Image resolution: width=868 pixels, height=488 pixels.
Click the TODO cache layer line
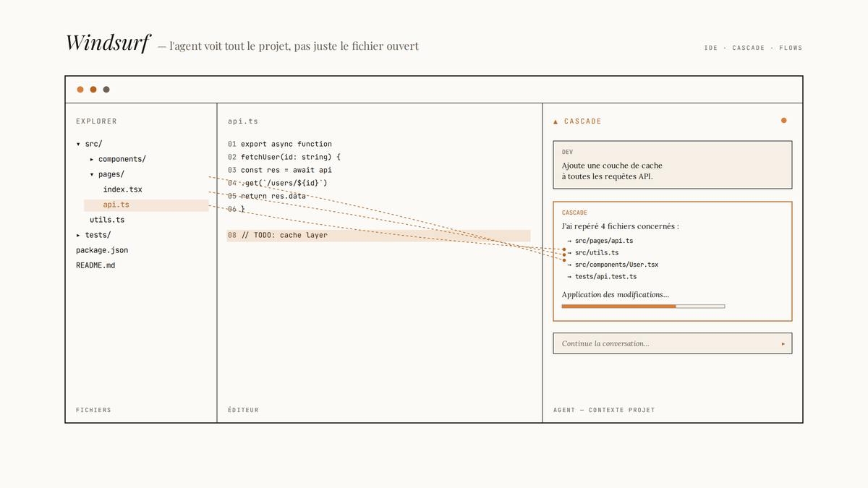pos(378,236)
